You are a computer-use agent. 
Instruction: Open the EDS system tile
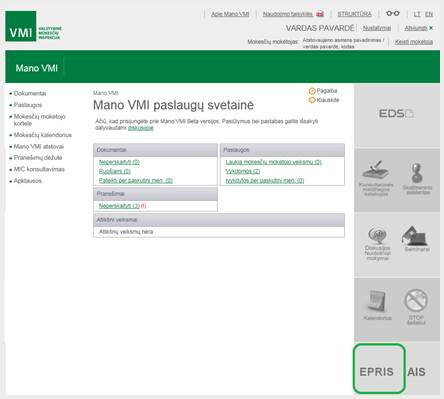[396, 114]
